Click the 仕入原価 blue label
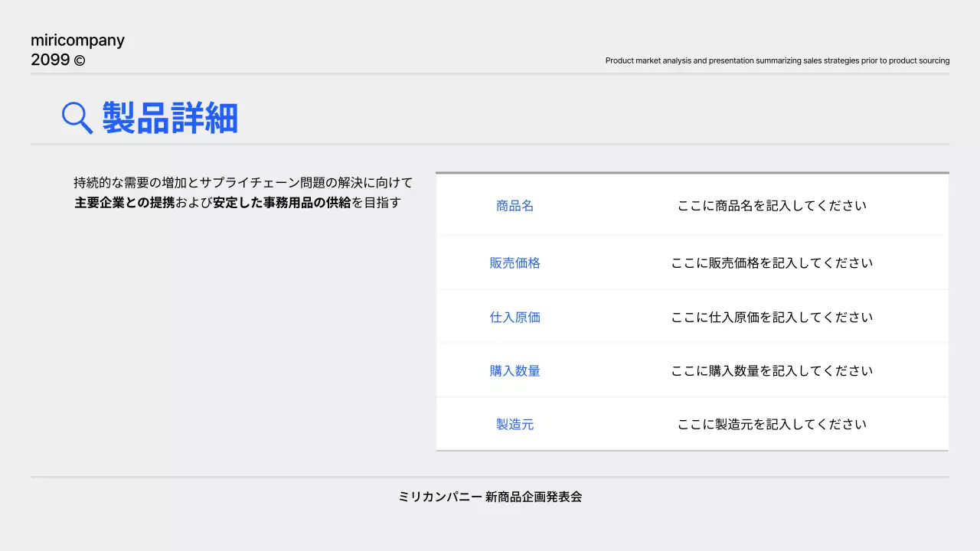 pos(514,317)
